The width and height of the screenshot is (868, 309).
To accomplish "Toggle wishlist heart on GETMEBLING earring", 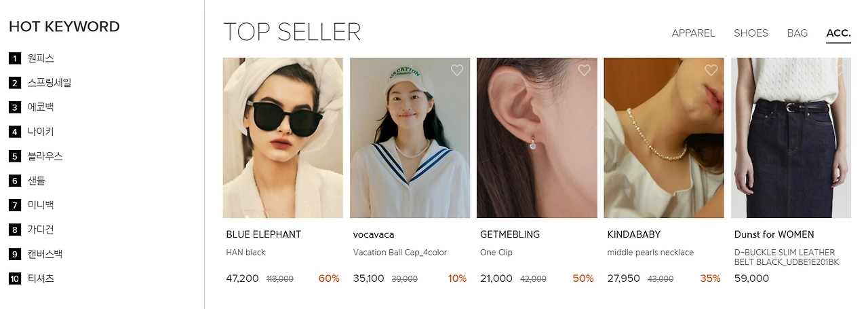I will coord(584,70).
